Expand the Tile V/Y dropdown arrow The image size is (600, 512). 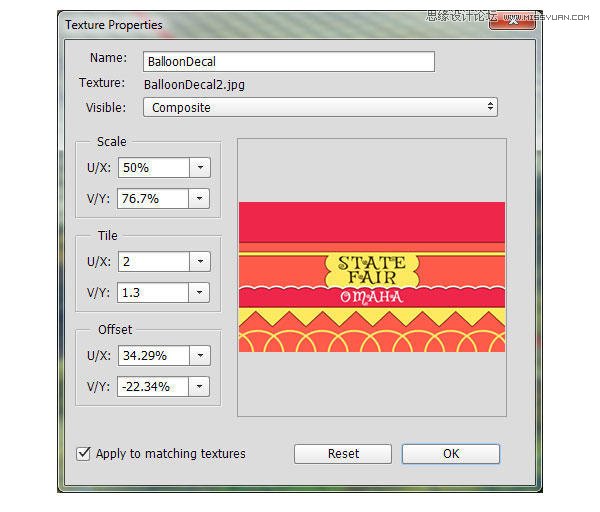(x=199, y=293)
